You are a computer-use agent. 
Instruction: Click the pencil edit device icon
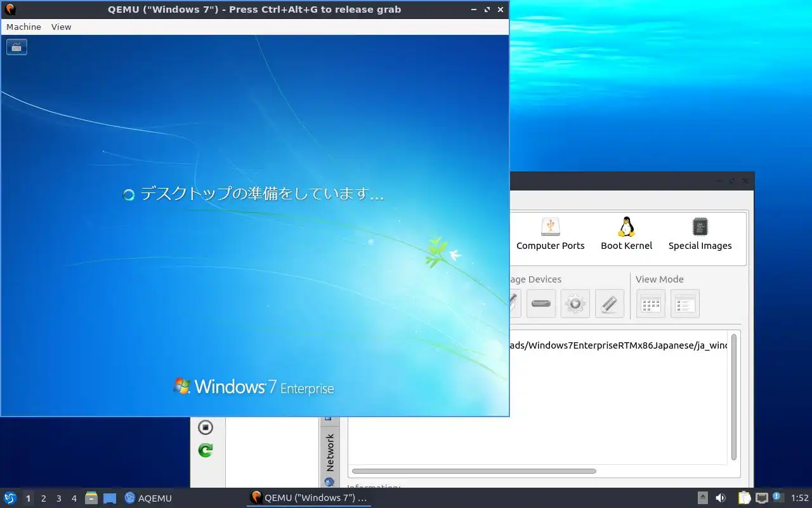610,304
